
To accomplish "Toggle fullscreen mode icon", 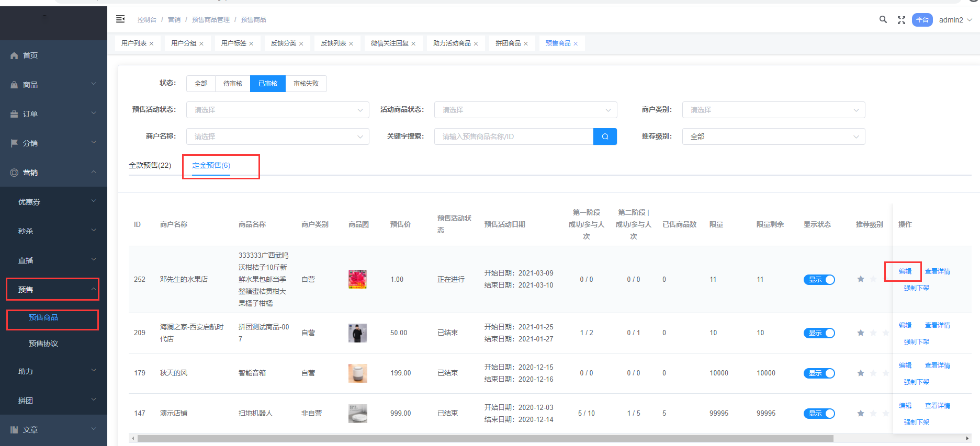I will [x=901, y=20].
